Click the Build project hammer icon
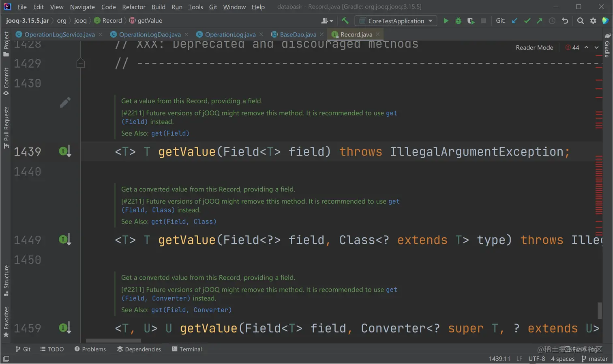Viewport: 613px width, 364px height. coord(345,21)
